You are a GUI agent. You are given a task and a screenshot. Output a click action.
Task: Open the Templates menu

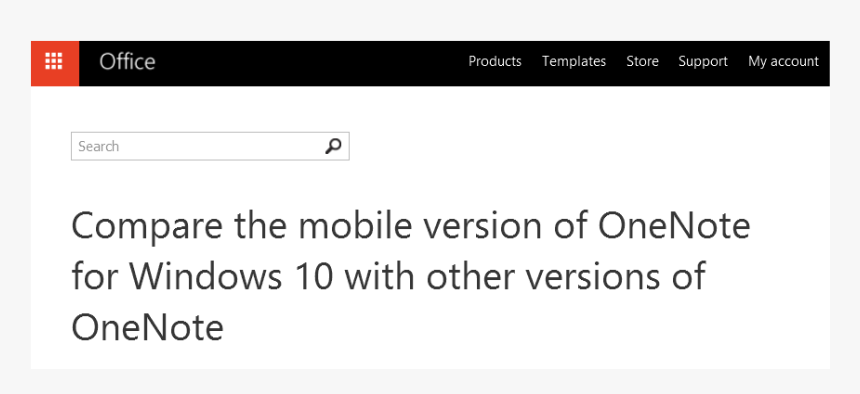(x=574, y=61)
